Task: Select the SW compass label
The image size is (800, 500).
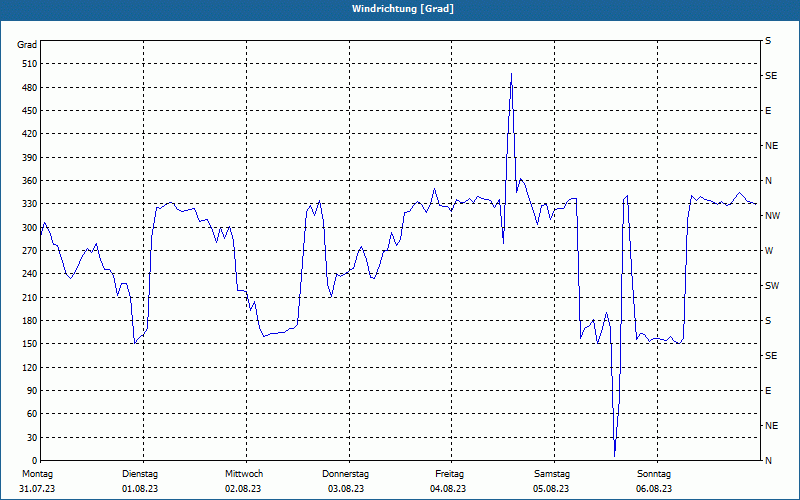Action: click(771, 286)
